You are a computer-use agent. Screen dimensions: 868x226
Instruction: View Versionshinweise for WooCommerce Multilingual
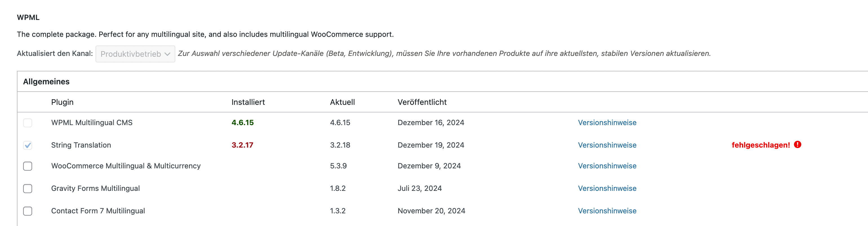click(x=607, y=166)
